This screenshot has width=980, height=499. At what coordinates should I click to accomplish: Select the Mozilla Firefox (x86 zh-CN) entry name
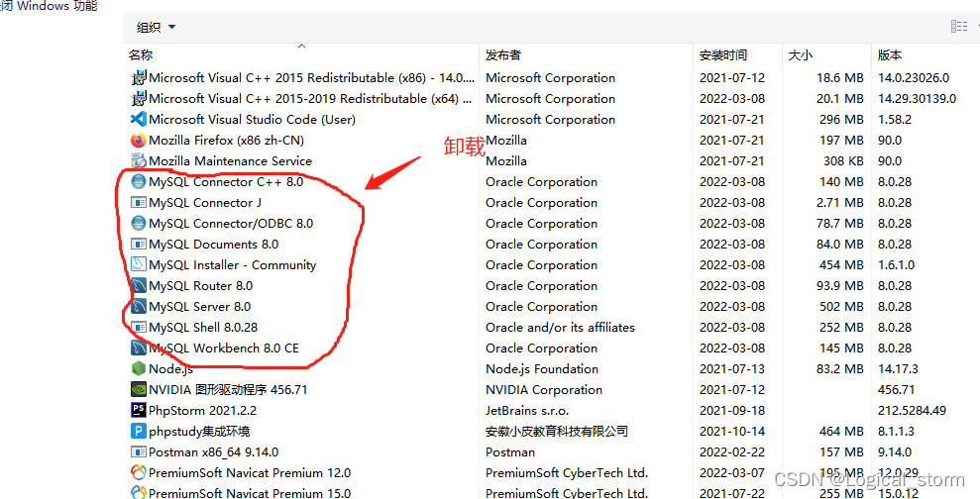tap(226, 140)
